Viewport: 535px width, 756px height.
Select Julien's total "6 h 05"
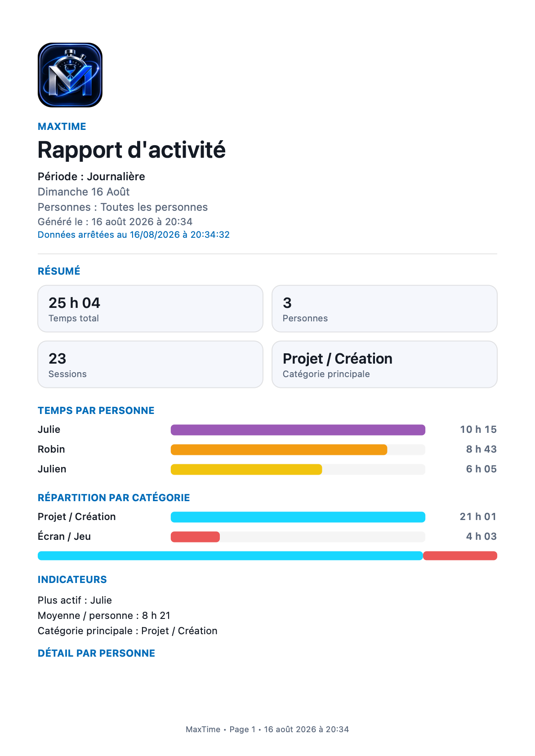[x=481, y=469]
